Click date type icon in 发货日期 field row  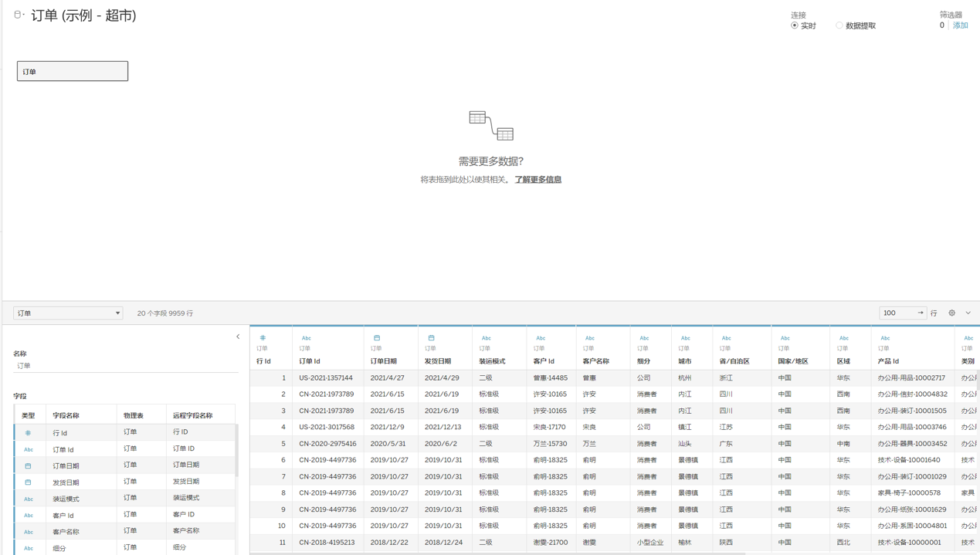[29, 482]
